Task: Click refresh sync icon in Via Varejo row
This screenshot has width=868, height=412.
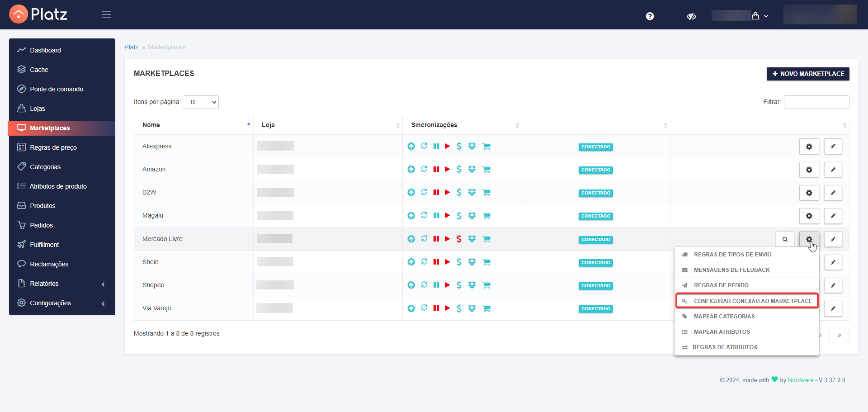Action: 424,308
